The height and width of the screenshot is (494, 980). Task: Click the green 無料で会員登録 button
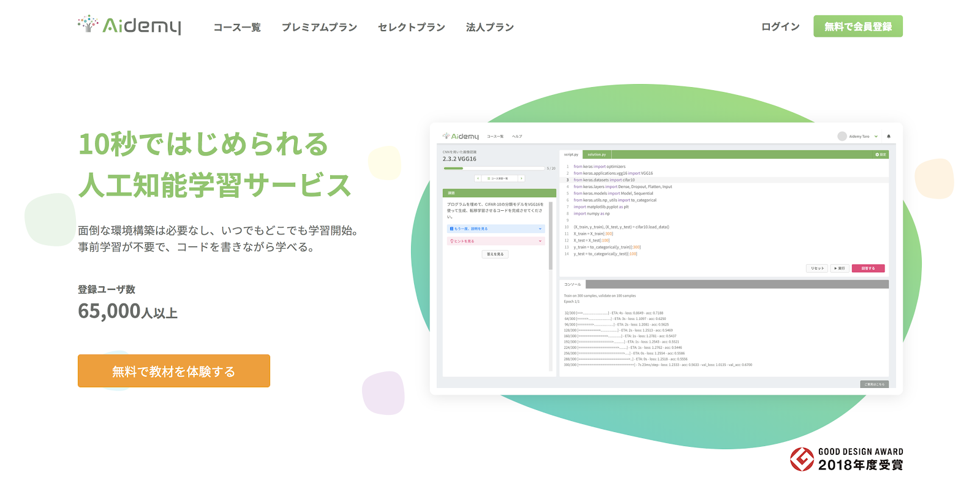(x=858, y=26)
